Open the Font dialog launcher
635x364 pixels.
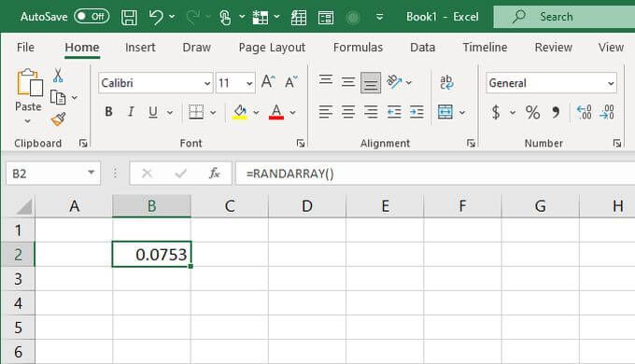coord(301,143)
